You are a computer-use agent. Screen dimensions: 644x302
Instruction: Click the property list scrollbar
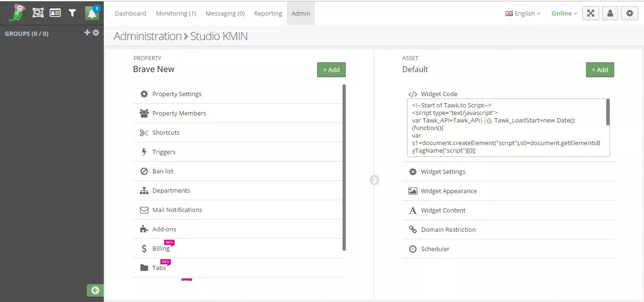point(344,167)
